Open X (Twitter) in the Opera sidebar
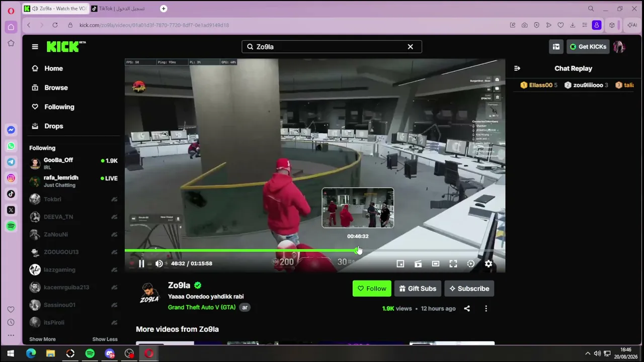The width and height of the screenshot is (644, 362). pyautogui.click(x=11, y=210)
